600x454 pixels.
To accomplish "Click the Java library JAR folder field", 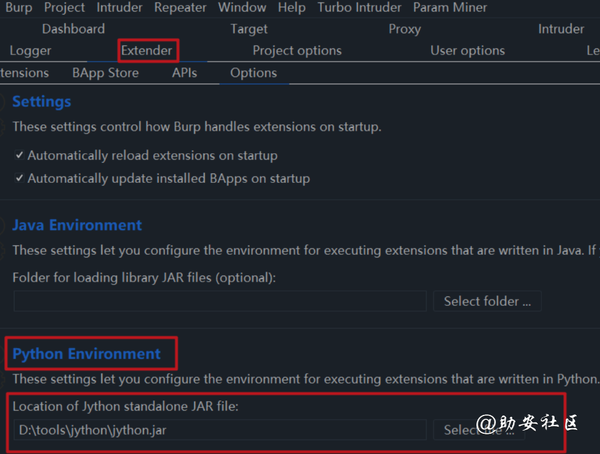I will (x=220, y=301).
